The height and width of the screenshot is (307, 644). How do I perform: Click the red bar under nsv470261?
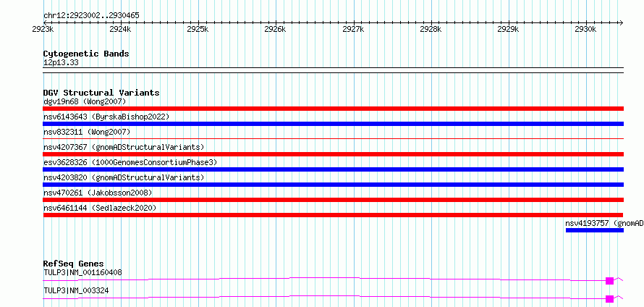pyautogui.click(x=333, y=200)
